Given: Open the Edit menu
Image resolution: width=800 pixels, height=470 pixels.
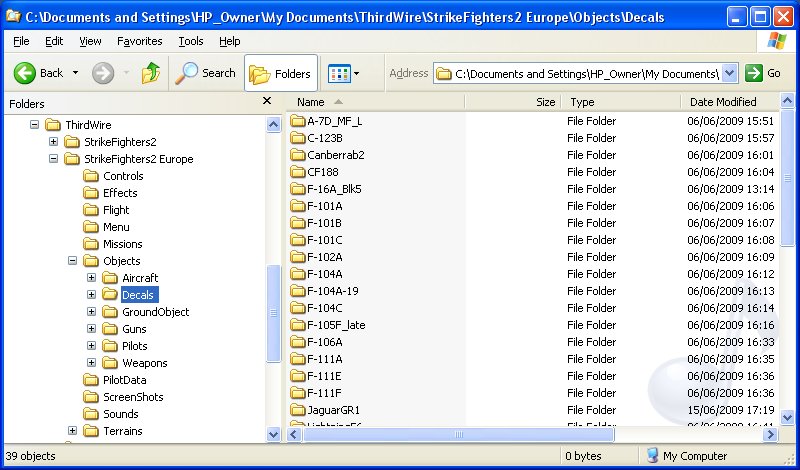Looking at the screenshot, I should (54, 41).
